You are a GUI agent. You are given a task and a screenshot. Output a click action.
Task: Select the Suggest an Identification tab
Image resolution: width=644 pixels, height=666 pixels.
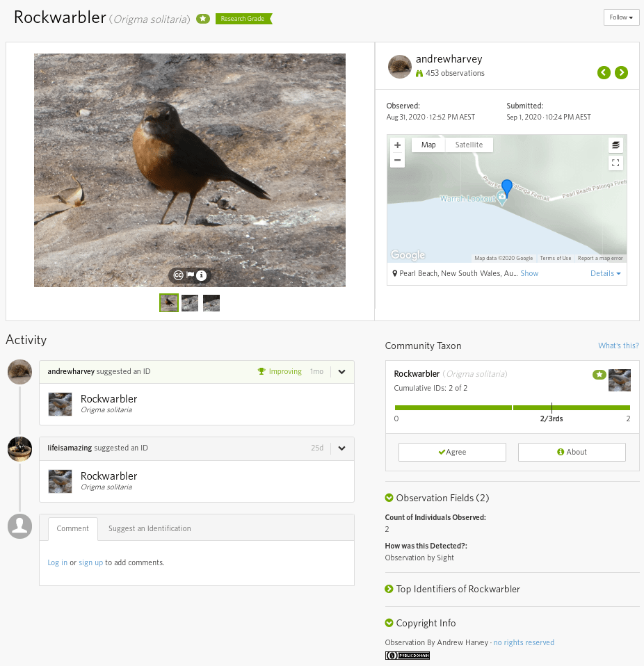click(150, 528)
